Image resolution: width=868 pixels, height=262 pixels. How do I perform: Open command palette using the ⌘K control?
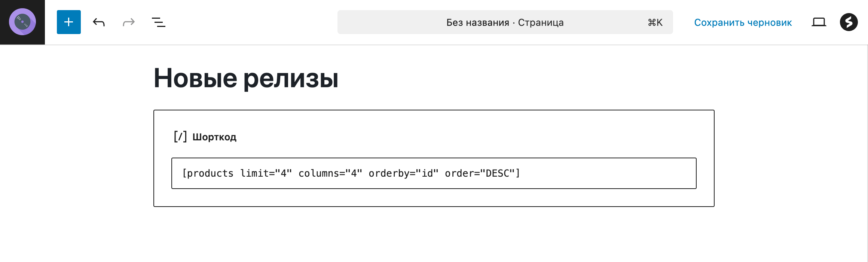click(x=655, y=22)
